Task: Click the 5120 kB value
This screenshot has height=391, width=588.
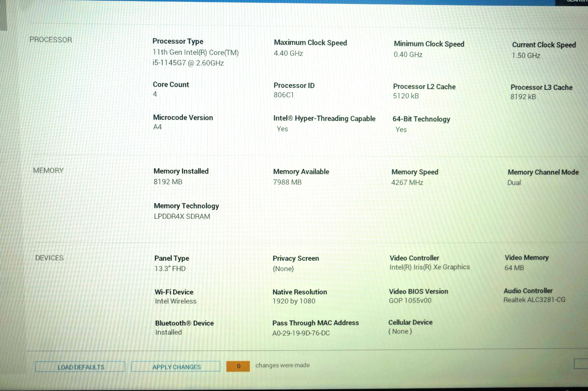Action: (406, 96)
